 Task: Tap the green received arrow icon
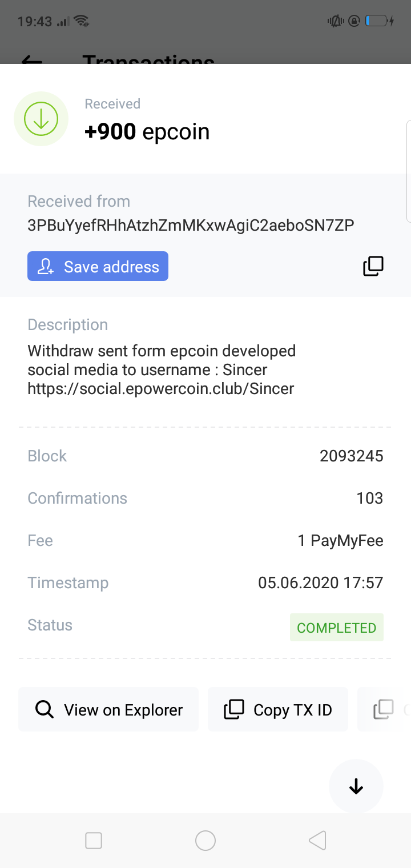41,119
